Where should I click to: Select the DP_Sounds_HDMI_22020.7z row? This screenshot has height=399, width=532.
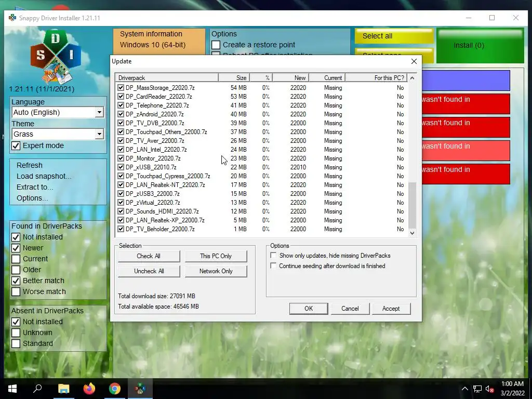[x=261, y=211]
